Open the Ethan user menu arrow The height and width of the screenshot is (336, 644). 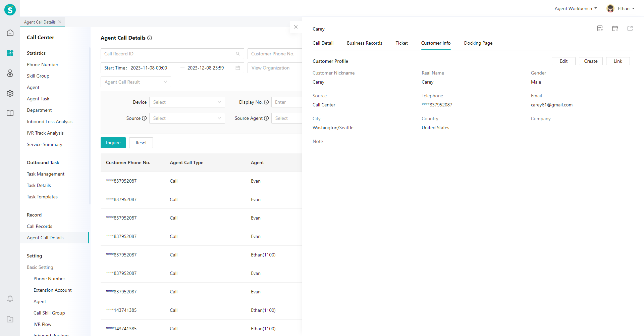[633, 8]
